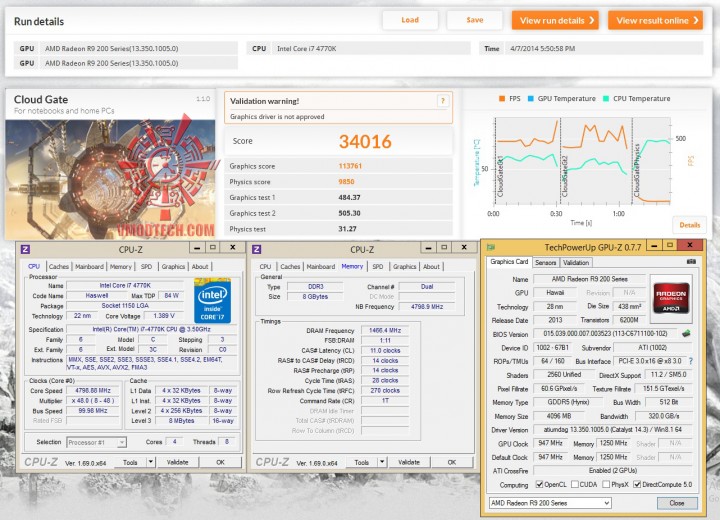
Task: Open chart Details button
Action: [690, 225]
